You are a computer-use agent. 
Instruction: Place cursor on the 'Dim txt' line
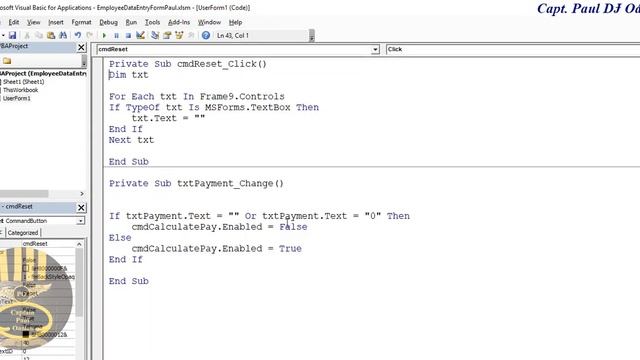click(x=129, y=75)
